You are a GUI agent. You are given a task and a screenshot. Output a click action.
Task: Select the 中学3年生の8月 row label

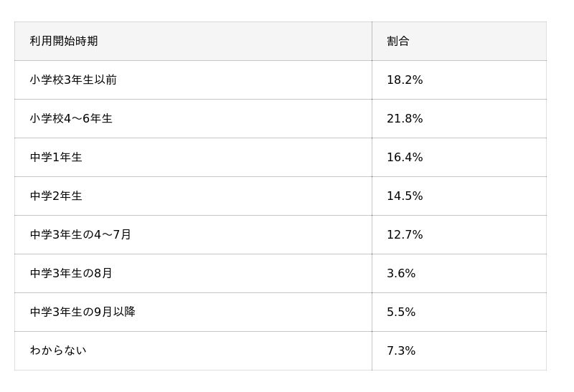pyautogui.click(x=71, y=274)
